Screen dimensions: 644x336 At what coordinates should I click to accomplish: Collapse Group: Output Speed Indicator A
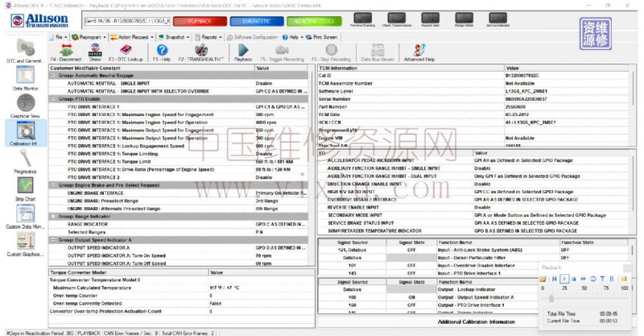pyautogui.click(x=53, y=240)
